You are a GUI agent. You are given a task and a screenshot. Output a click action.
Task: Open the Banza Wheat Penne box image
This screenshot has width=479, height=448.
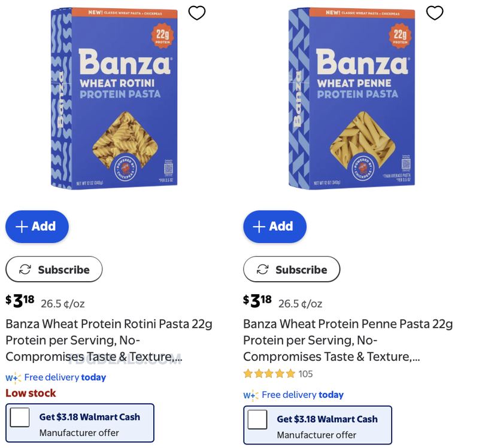pos(351,98)
